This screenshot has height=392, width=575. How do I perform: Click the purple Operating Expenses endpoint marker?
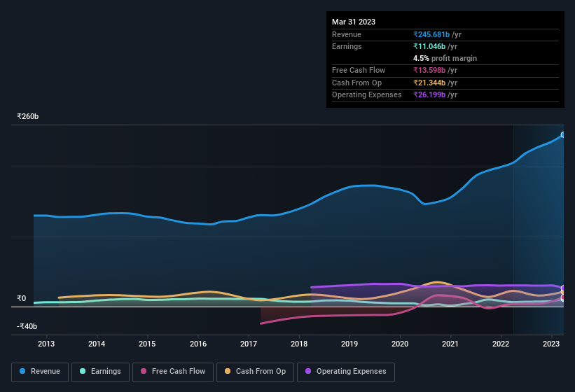click(x=563, y=288)
